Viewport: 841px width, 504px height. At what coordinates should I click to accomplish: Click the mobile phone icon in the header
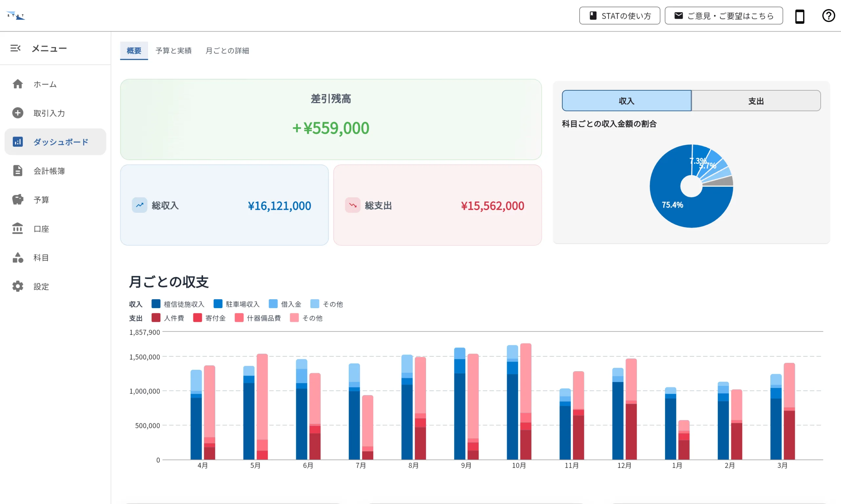[x=800, y=16]
